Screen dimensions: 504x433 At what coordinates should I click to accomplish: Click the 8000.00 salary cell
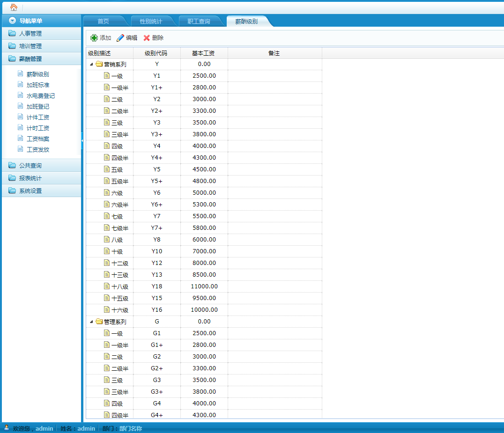coord(204,263)
